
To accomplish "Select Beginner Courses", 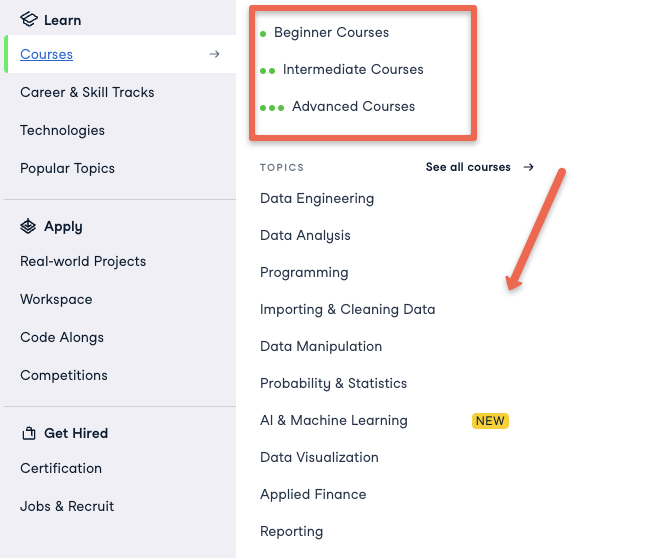I will pos(331,32).
